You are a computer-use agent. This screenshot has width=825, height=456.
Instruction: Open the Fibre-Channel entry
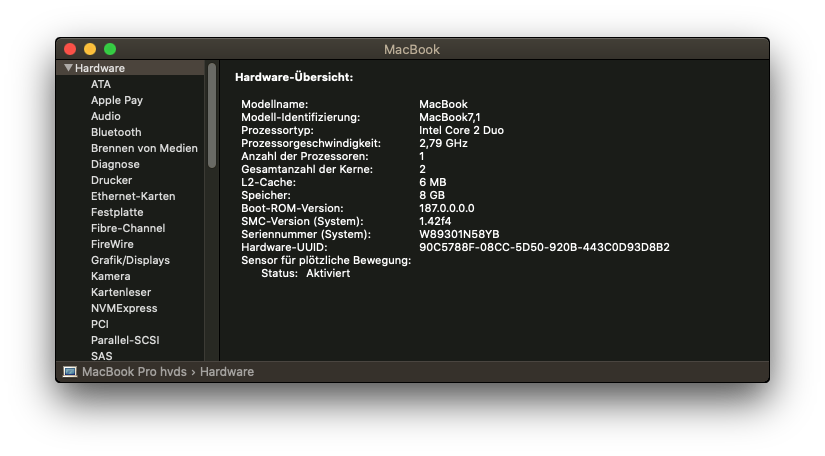[128, 228]
